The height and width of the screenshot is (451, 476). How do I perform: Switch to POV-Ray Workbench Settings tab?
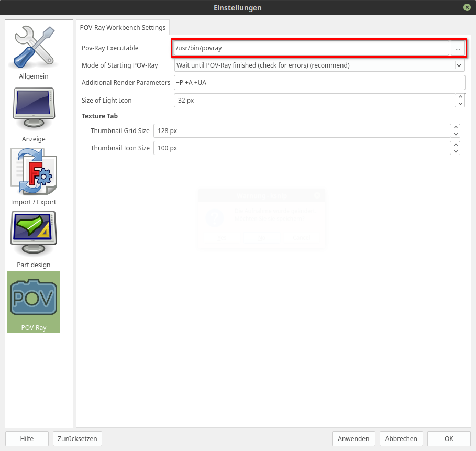123,28
